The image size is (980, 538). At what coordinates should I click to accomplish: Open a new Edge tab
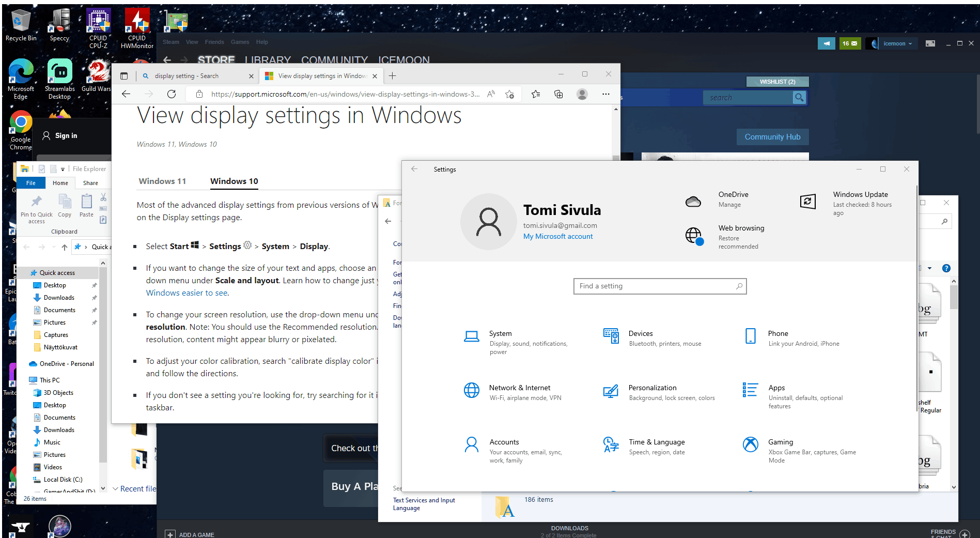point(393,76)
